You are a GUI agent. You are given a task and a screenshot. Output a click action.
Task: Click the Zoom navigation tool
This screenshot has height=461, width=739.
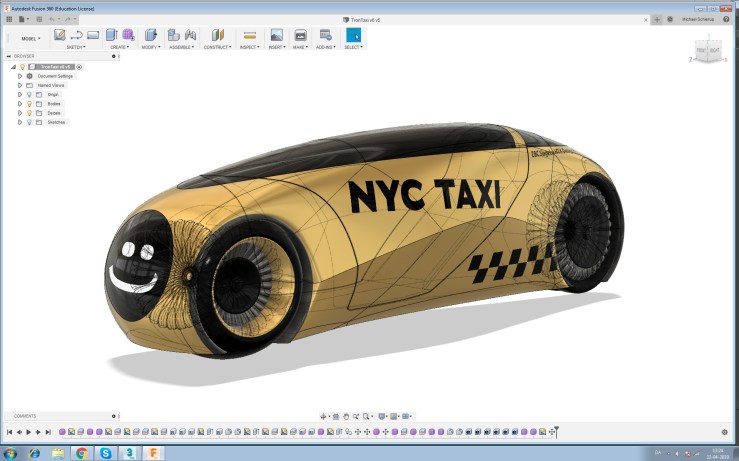click(356, 416)
